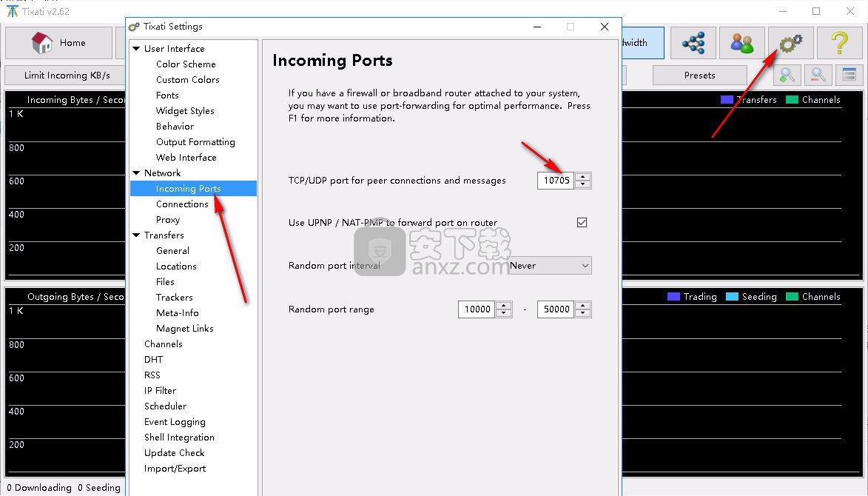Select Import/Export settings page
Viewport: 868px width, 496px height.
coord(175,469)
